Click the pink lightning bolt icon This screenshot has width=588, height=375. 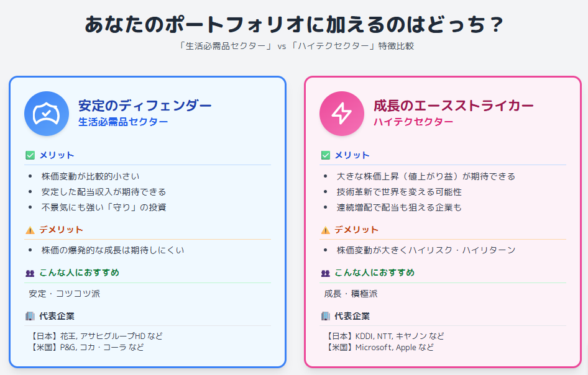coord(341,114)
